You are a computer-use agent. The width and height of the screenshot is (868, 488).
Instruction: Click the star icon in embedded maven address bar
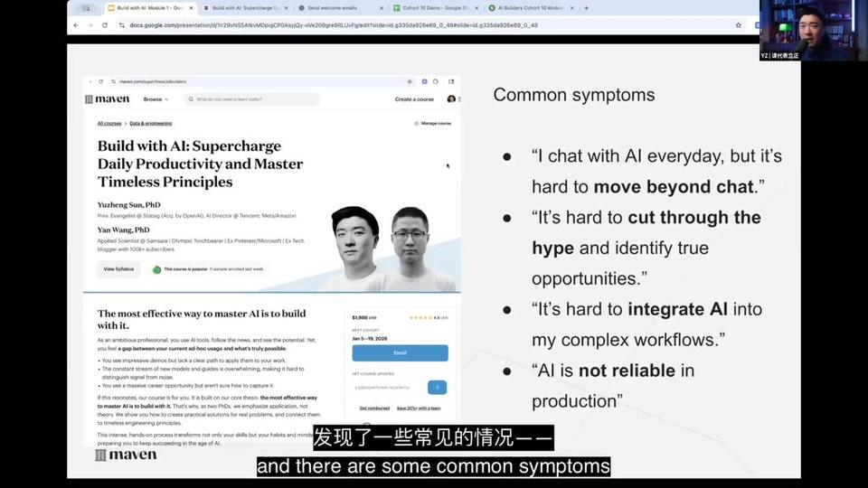410,81
